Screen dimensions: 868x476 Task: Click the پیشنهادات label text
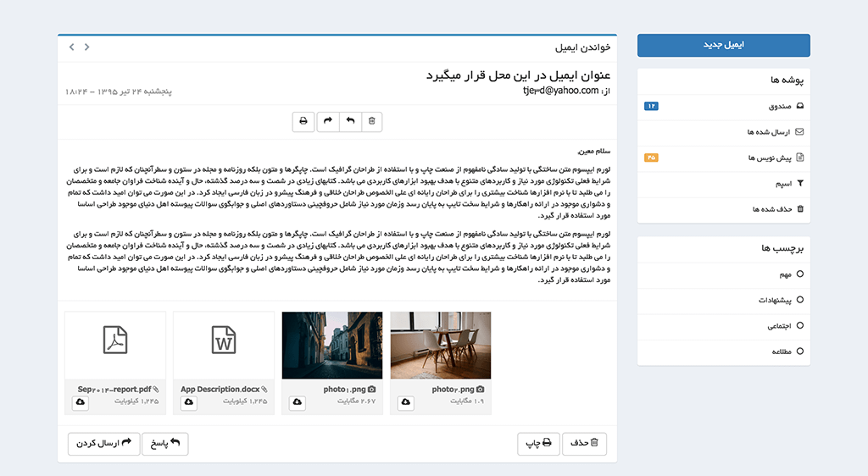point(775,300)
